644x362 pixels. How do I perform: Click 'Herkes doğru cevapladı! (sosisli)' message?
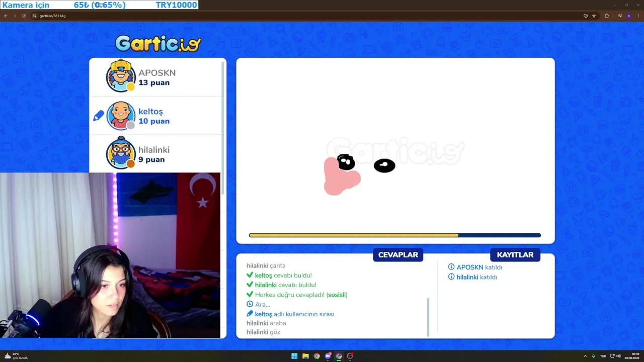tap(297, 295)
